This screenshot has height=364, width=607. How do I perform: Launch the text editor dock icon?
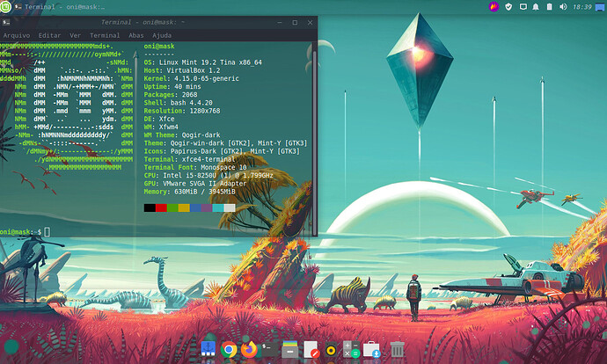[x=311, y=349]
